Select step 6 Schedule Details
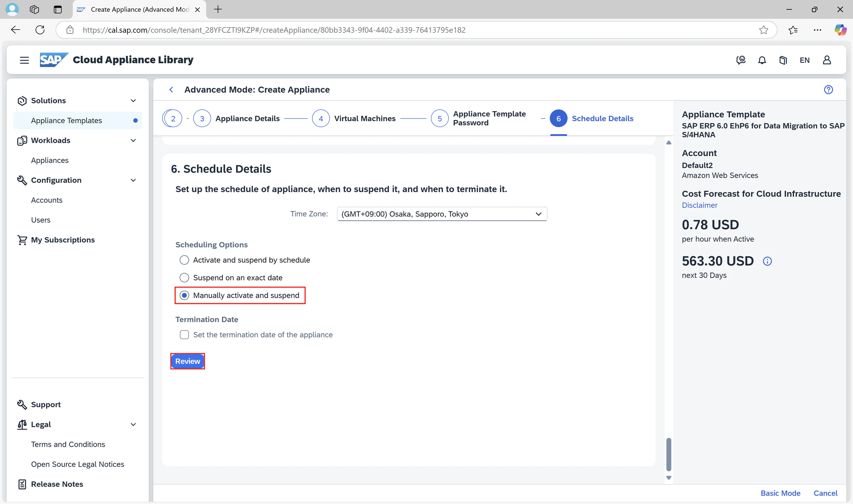This screenshot has height=504, width=853. (x=592, y=119)
